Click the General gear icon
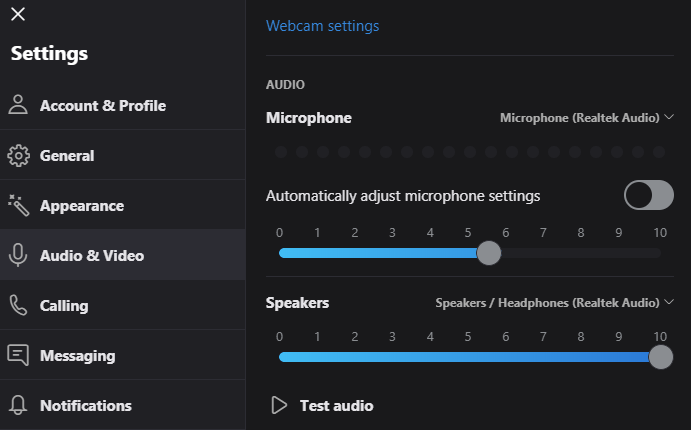691x430 pixels. point(18,156)
